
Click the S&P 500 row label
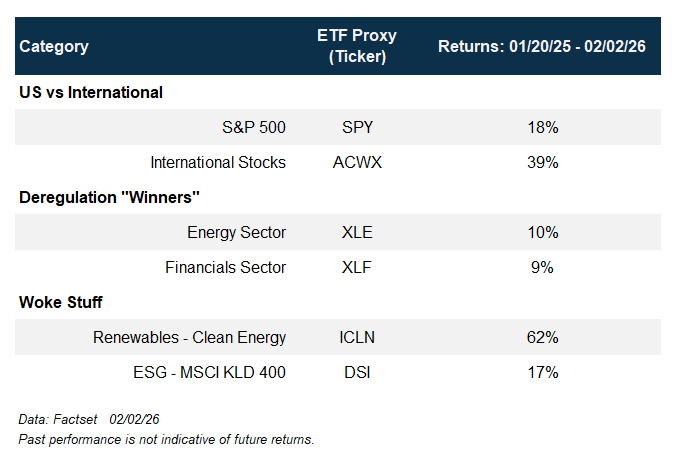tap(254, 128)
